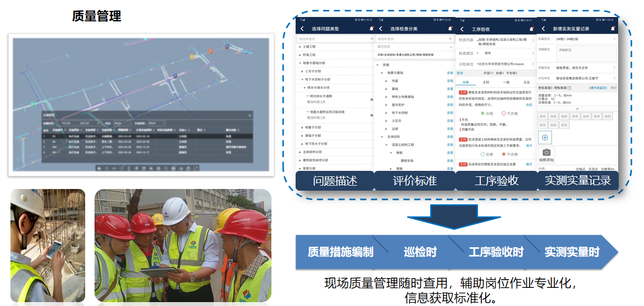This screenshot has height=306, width=644.
Task: Switch to the 主控 tab
Action: pyautogui.click(x=486, y=82)
